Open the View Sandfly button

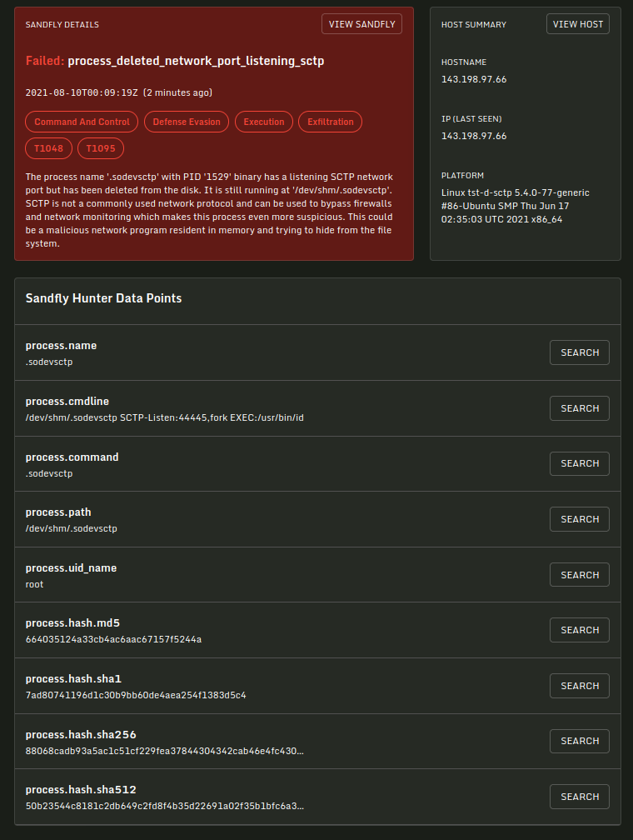point(361,24)
